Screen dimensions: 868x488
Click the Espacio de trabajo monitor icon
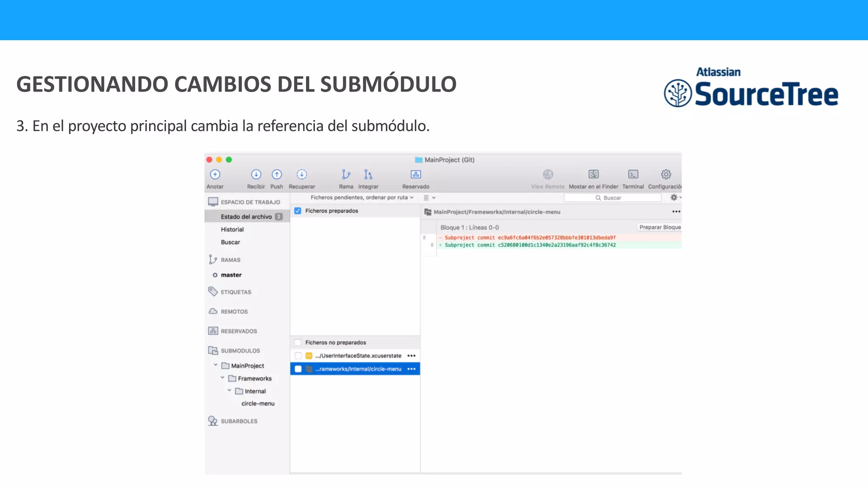[x=213, y=202]
